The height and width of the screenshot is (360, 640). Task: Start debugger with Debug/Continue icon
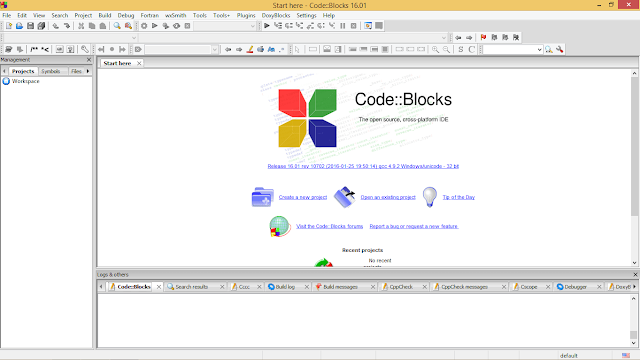click(x=267, y=26)
